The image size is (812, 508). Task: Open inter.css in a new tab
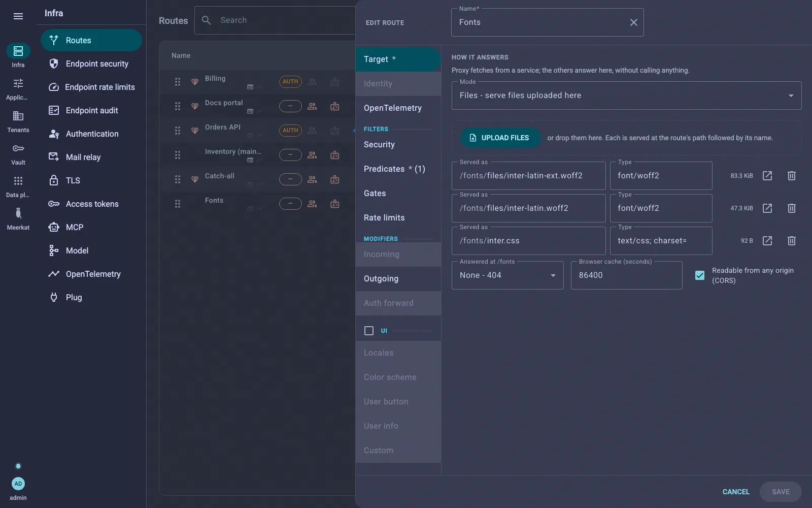point(767,241)
